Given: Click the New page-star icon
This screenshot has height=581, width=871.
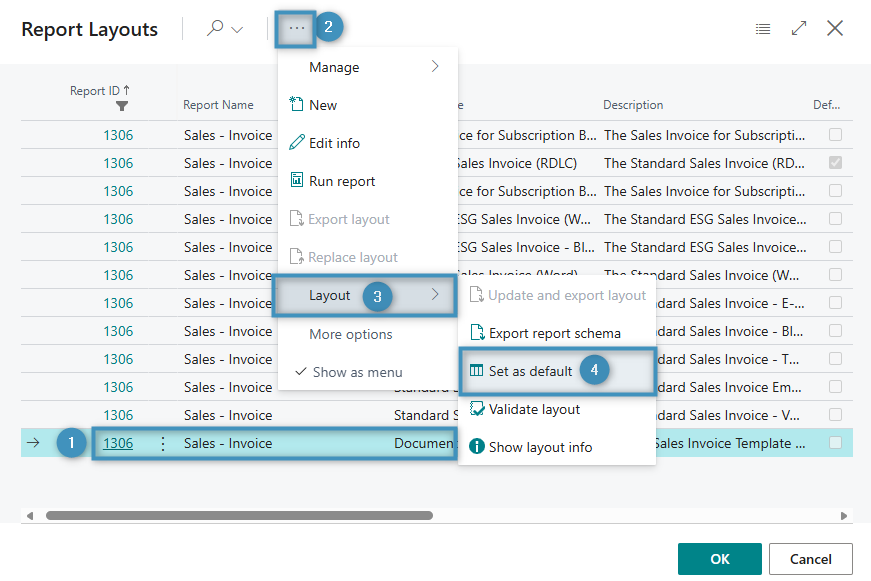Looking at the screenshot, I should pyautogui.click(x=296, y=104).
